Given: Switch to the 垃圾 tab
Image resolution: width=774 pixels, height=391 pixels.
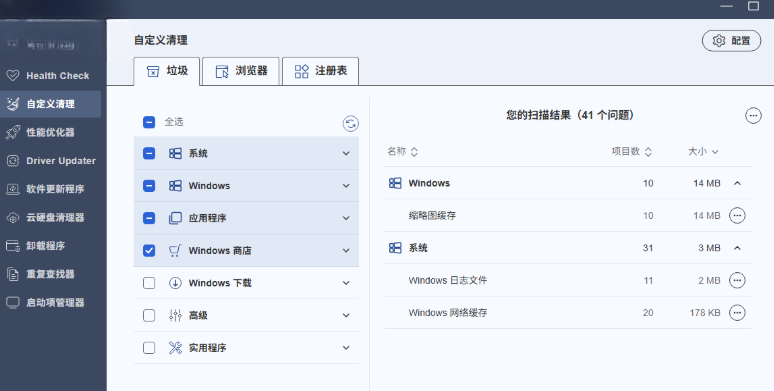Looking at the screenshot, I should coord(167,71).
